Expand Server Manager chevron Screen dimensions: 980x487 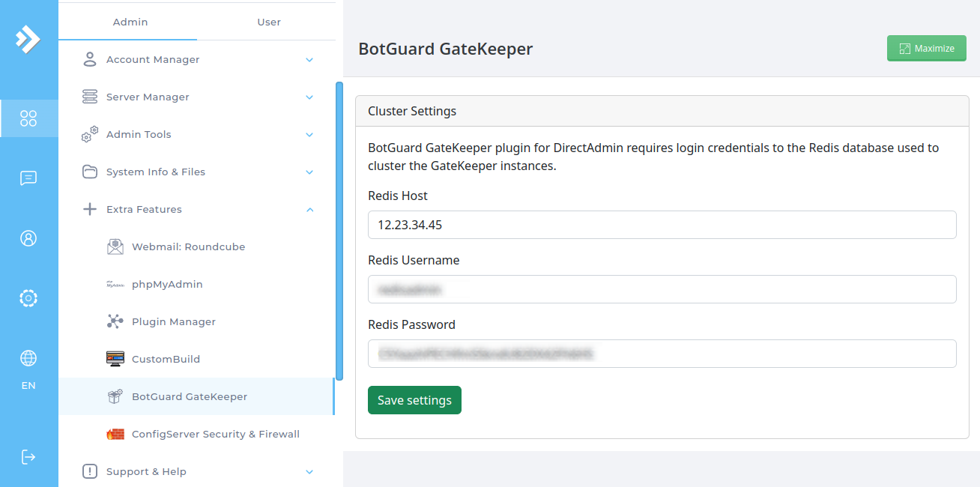click(309, 97)
